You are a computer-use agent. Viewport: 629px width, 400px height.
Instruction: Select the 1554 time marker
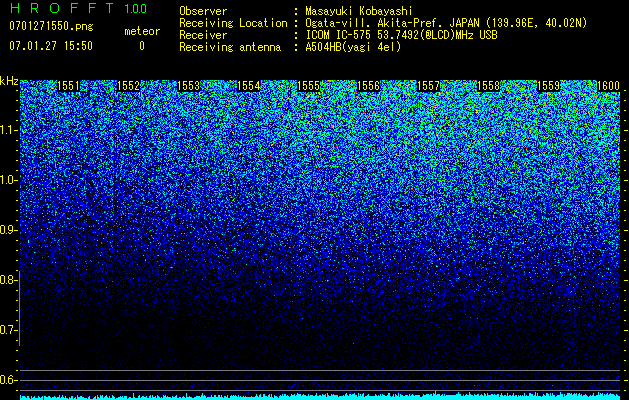pos(248,86)
